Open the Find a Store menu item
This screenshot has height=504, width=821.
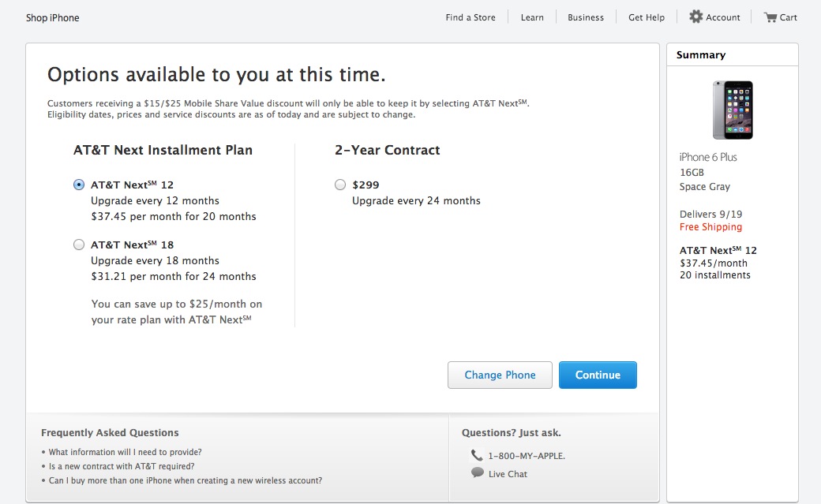coord(470,17)
